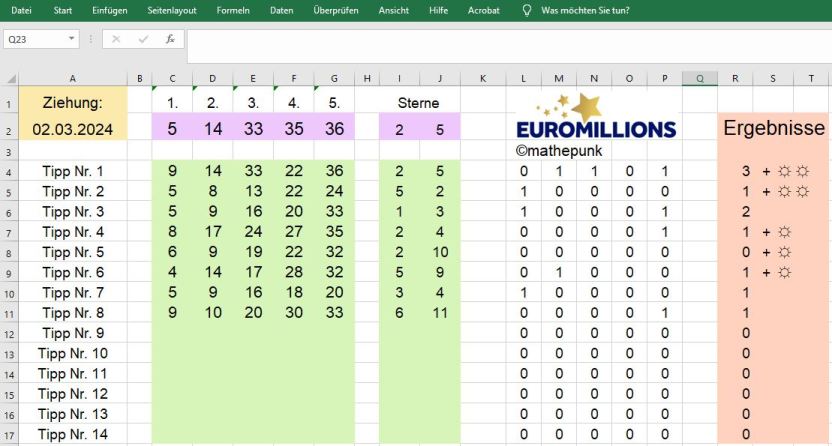Expand the Name Box dropdown arrow
This screenshot has height=446, width=832.
pos(71,39)
